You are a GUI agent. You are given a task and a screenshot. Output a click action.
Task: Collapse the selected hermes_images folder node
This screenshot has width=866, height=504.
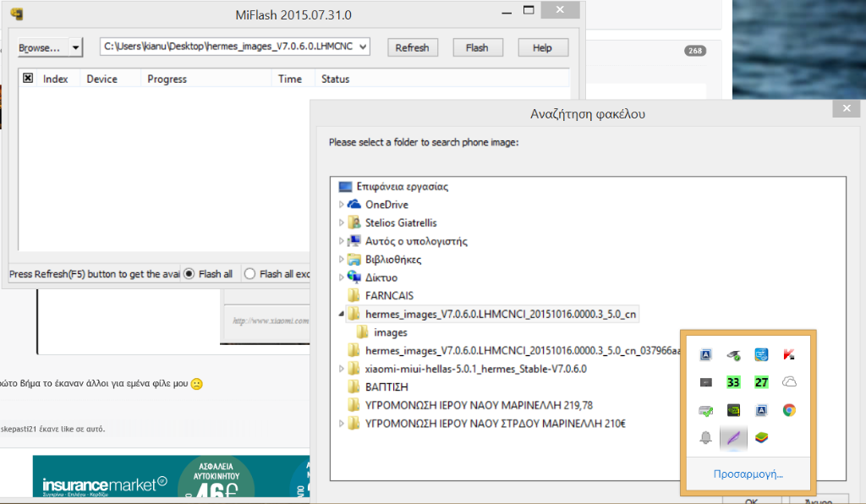click(342, 315)
